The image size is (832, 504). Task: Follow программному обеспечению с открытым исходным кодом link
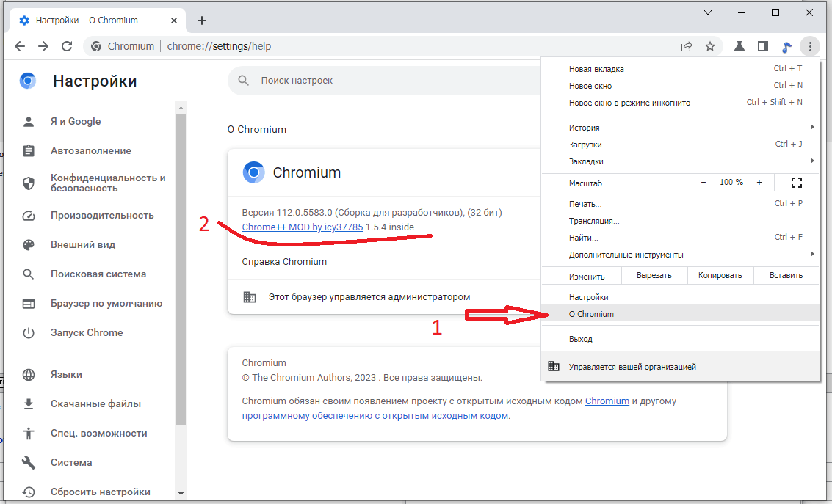click(375, 416)
